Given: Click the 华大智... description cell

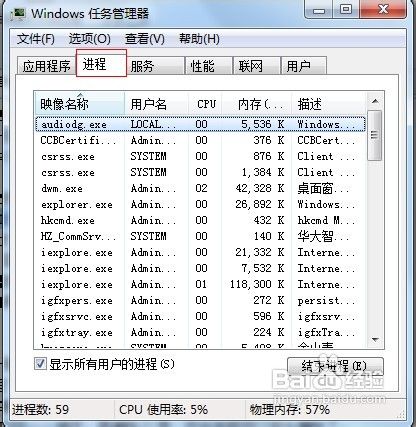Looking at the screenshot, I should click(x=323, y=237).
